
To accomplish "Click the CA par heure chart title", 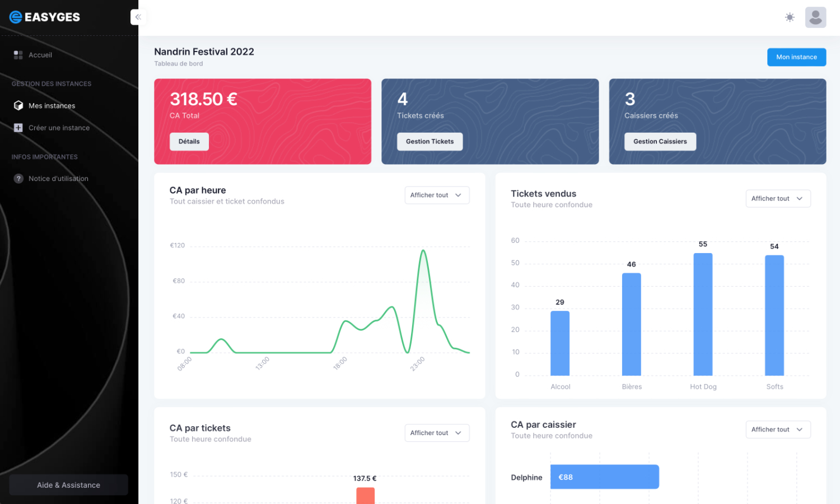I will [x=198, y=190].
